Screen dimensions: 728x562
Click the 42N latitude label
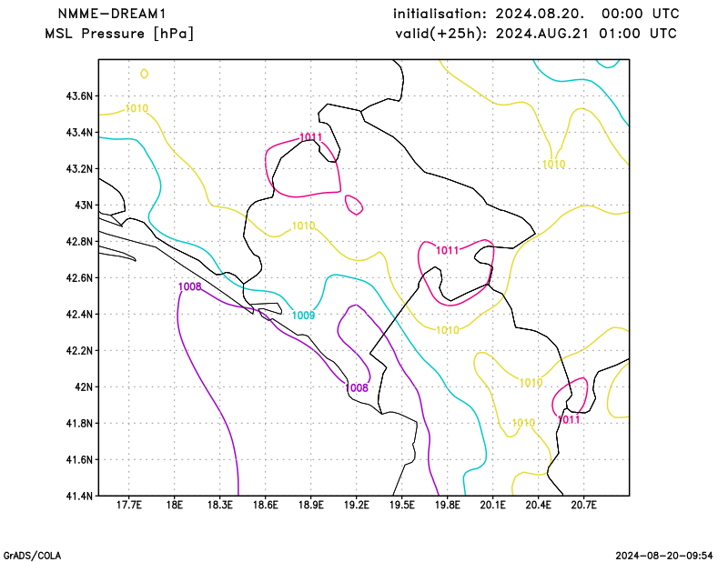(x=84, y=387)
